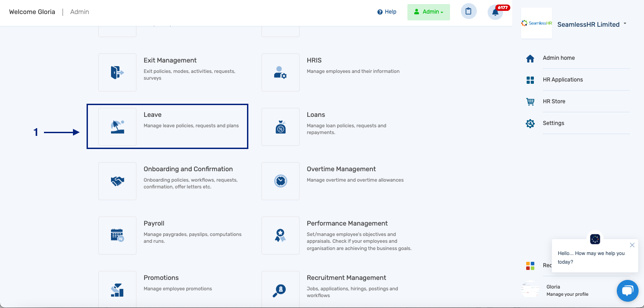The height and width of the screenshot is (308, 644).
Task: Click the Settings gear icon
Action: coord(530,123)
